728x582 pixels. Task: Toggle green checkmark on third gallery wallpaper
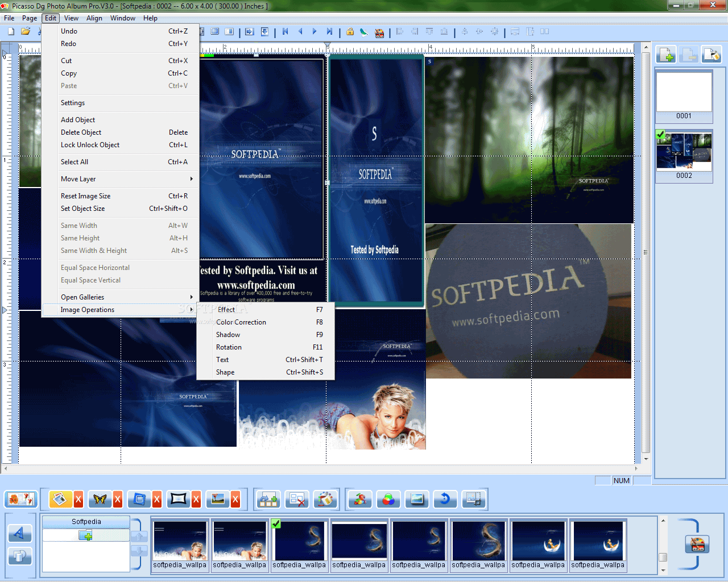276,523
